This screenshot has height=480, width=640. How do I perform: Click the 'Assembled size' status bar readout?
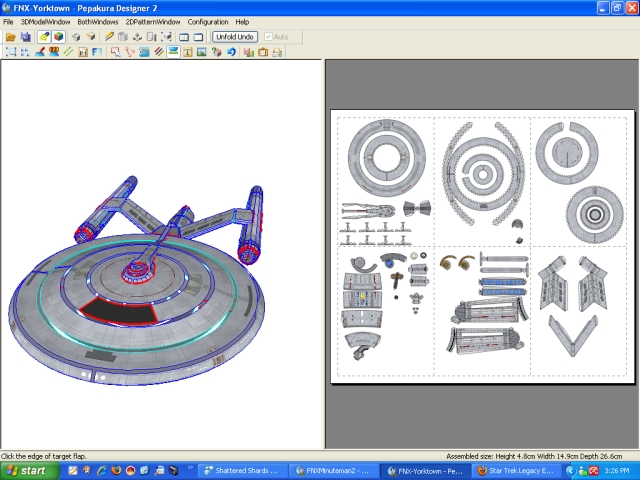tap(534, 456)
